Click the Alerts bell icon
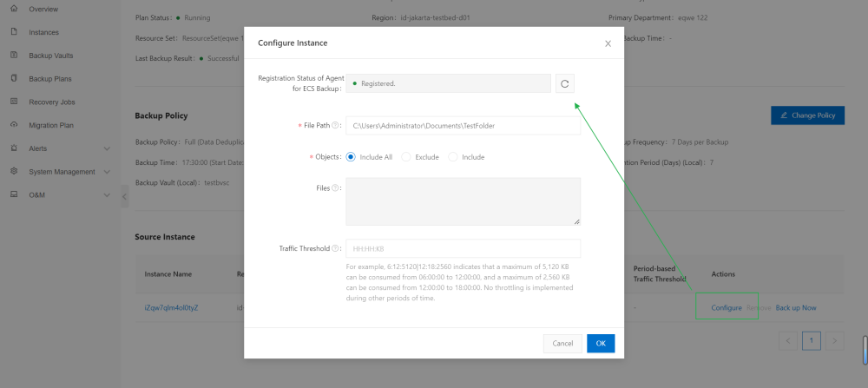 click(14, 148)
